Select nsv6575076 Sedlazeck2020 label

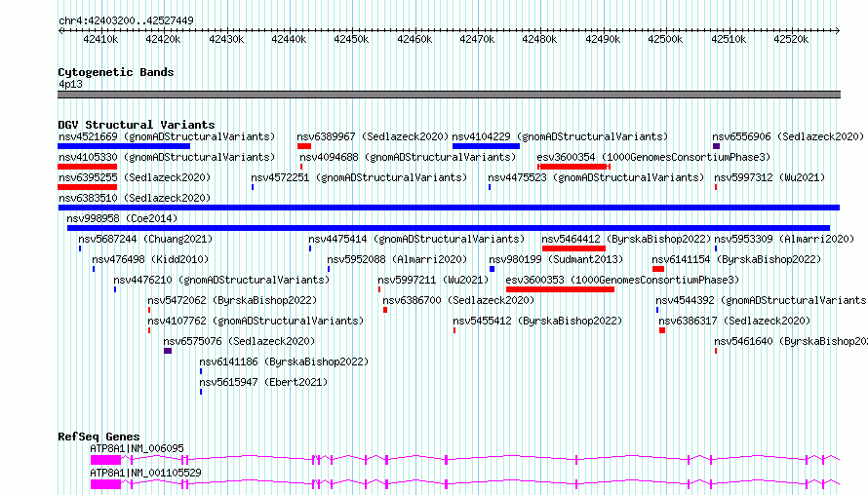click(239, 341)
